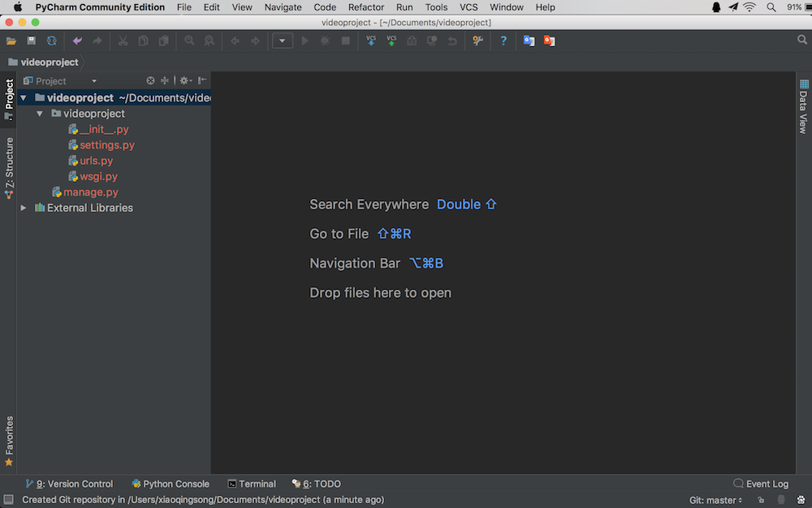This screenshot has height=508, width=812.
Task: Open the Event Log
Action: pyautogui.click(x=761, y=484)
